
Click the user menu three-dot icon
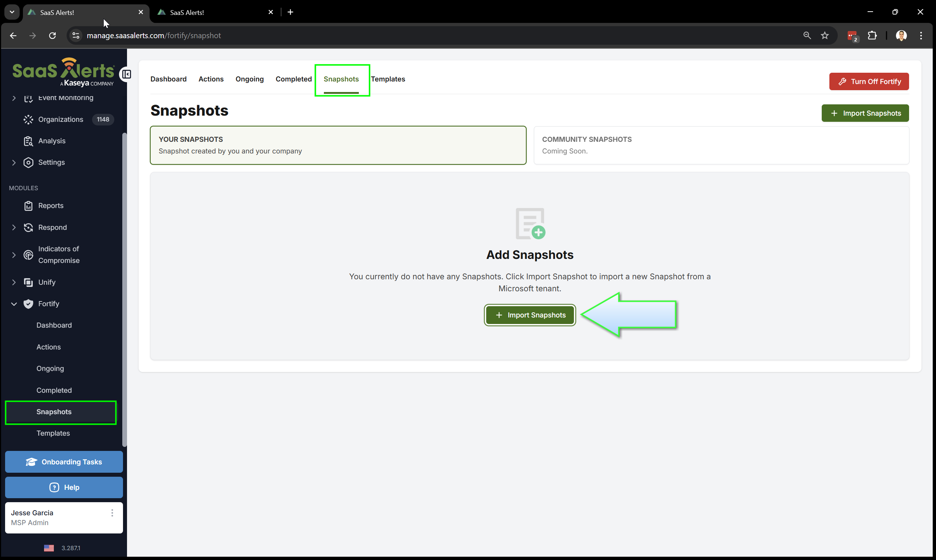coord(112,513)
